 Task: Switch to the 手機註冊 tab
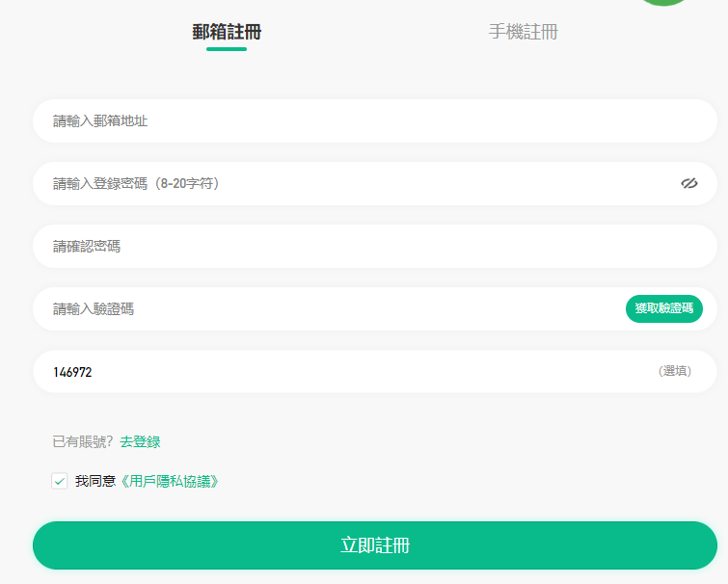[x=523, y=32]
